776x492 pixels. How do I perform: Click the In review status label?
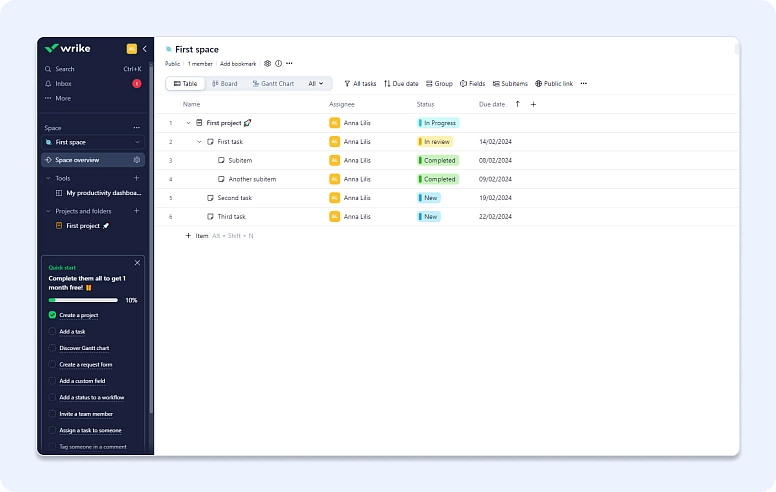(x=435, y=142)
